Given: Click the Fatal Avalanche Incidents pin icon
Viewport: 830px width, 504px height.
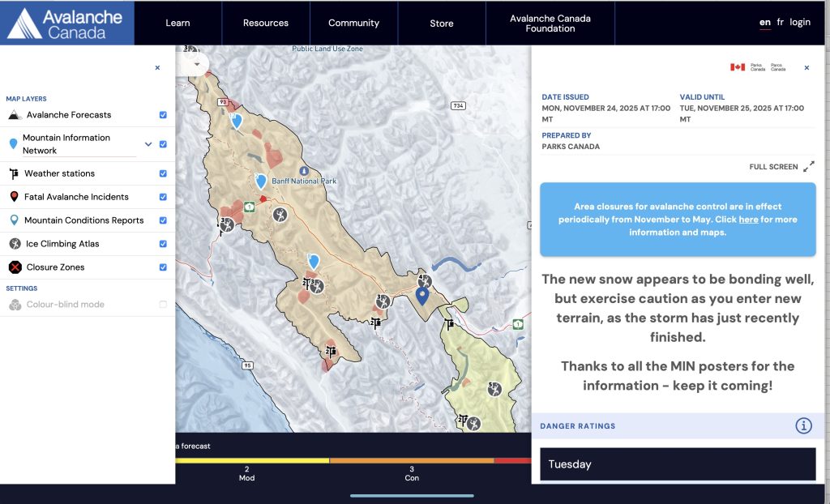Looking at the screenshot, I should (x=15, y=197).
